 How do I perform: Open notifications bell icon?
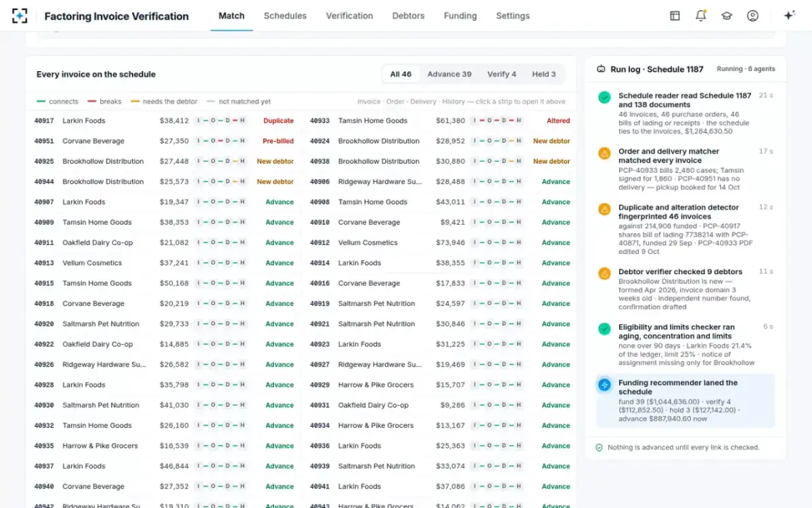click(700, 16)
